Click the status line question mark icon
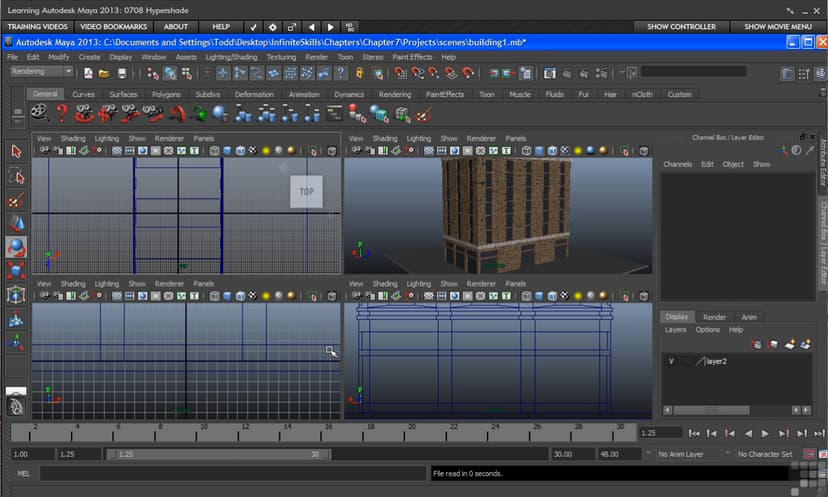Screen dimensions: 828x497 [341, 73]
